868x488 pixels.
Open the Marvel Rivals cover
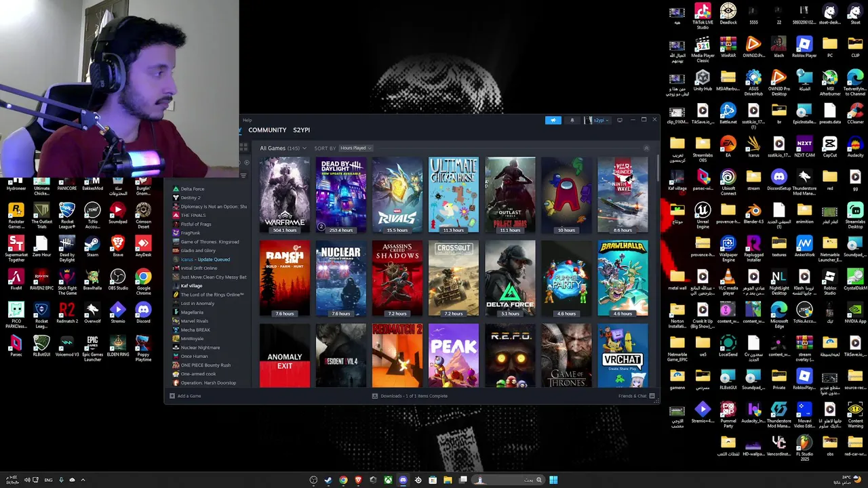[x=397, y=195]
